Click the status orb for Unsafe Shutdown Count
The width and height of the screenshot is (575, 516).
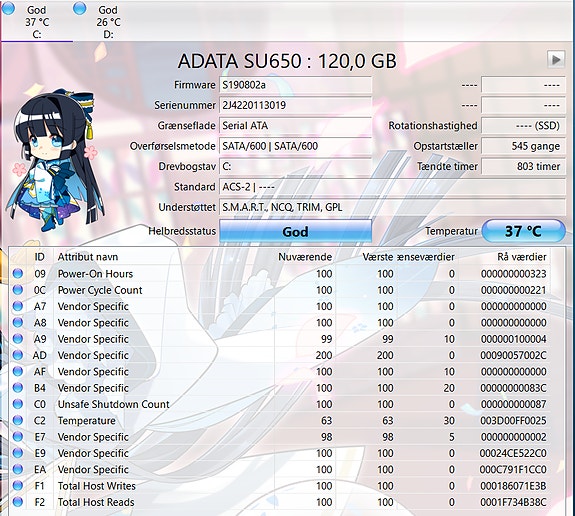(18, 404)
